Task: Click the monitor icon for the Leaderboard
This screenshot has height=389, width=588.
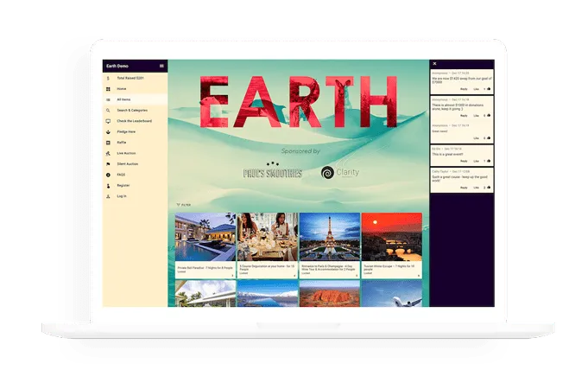Action: [108, 121]
